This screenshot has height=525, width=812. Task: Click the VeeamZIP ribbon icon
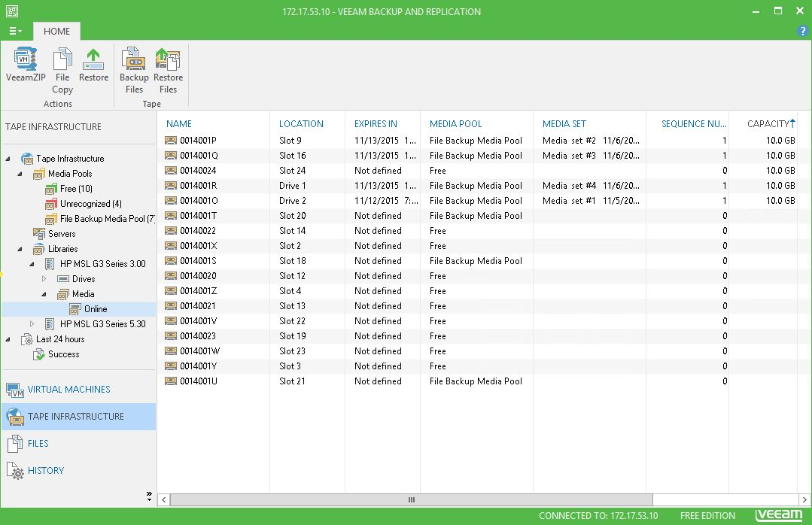(x=26, y=59)
